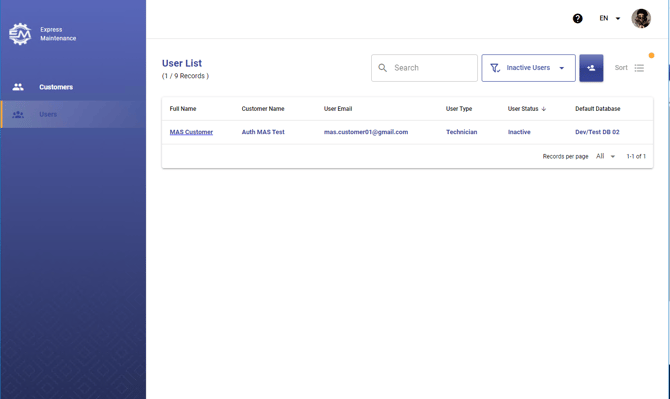Click the Customers people icon in sidebar

[18, 87]
